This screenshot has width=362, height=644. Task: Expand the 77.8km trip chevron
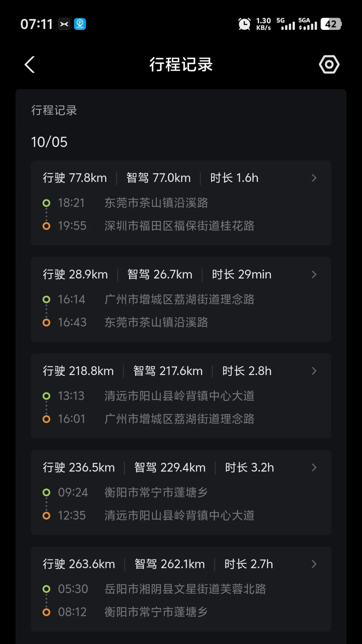coord(314,178)
